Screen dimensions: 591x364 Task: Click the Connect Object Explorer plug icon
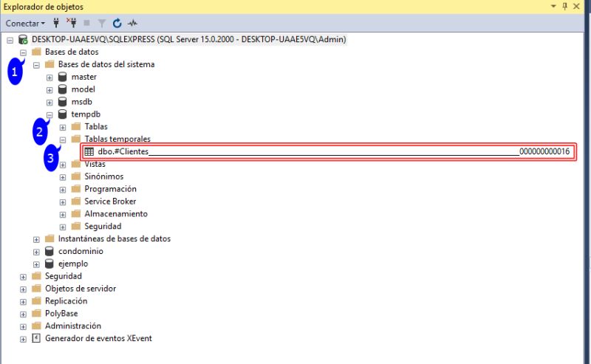tap(56, 23)
